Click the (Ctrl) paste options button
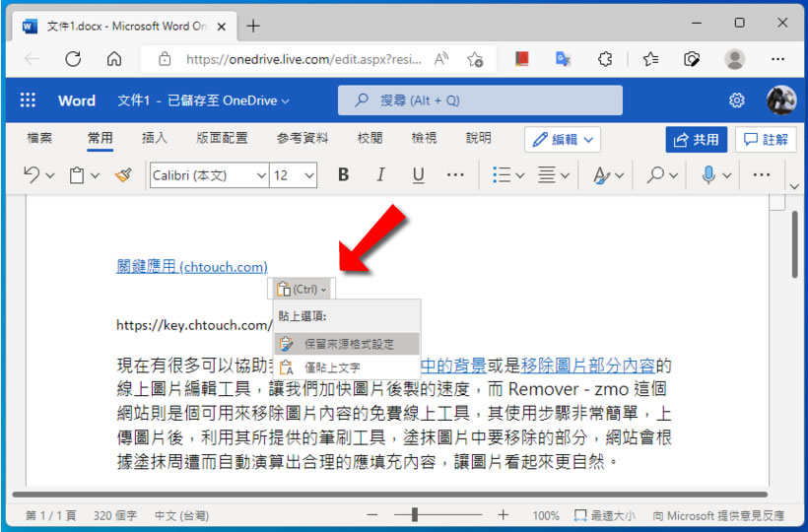The image size is (808, 532). pyautogui.click(x=302, y=290)
